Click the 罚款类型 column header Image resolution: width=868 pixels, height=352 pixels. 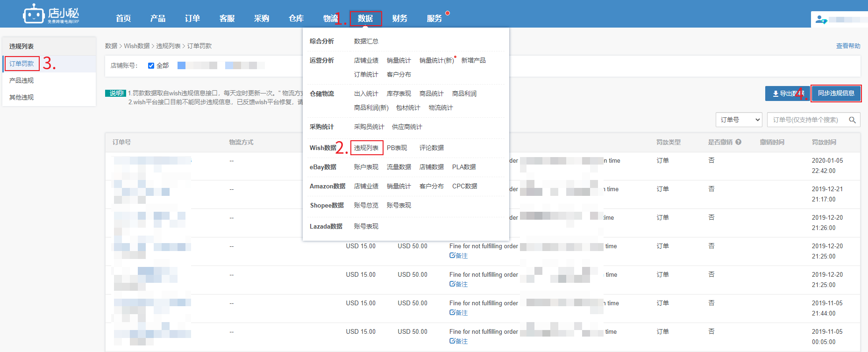tap(669, 142)
